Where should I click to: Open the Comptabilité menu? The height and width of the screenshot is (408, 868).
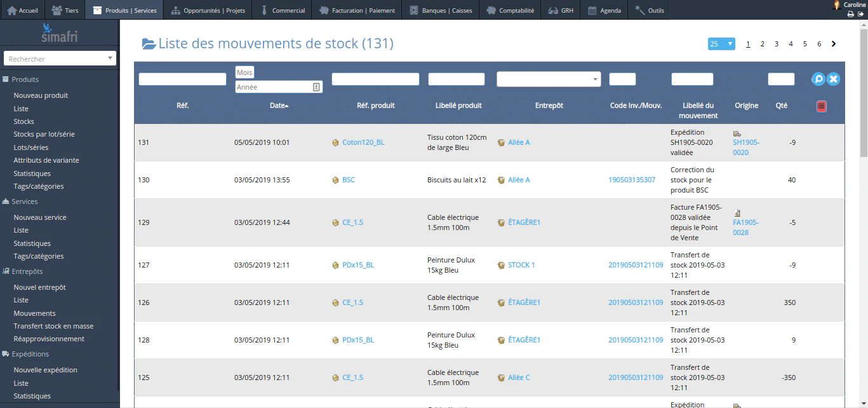click(510, 10)
